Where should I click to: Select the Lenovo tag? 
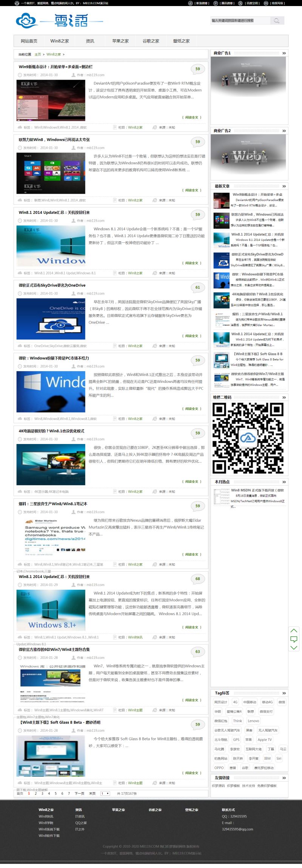point(253,721)
